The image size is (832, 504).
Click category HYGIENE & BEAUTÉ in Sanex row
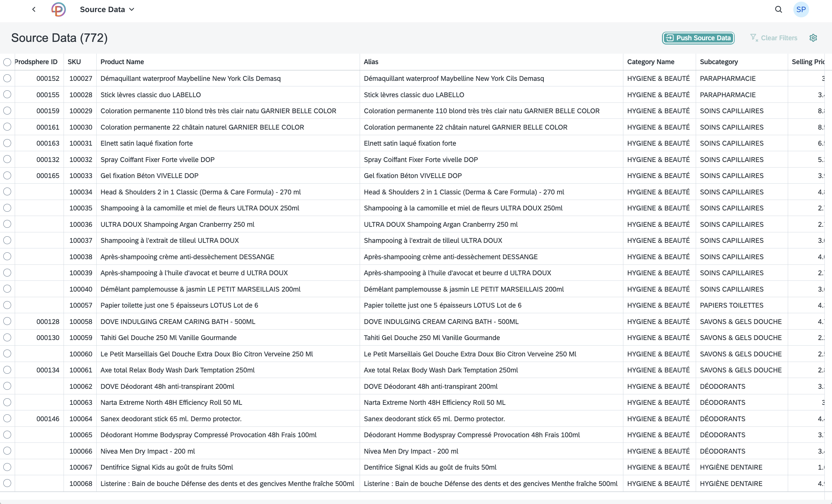[x=658, y=419]
